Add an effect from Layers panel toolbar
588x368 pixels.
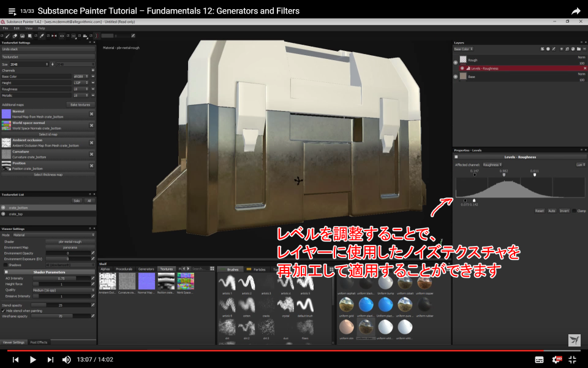543,49
